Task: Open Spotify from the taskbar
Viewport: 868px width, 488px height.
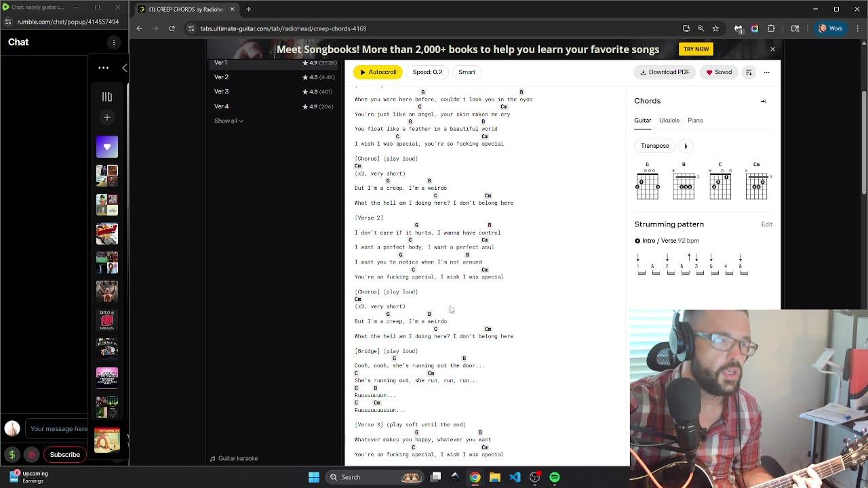Action: tap(555, 477)
